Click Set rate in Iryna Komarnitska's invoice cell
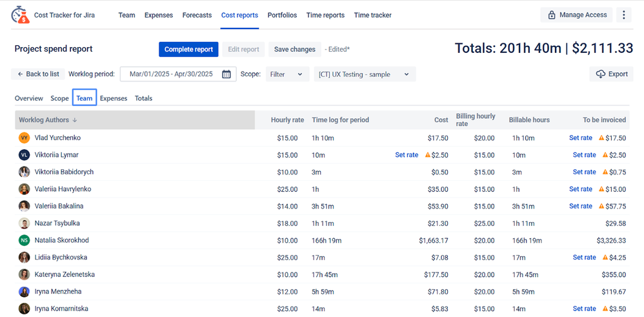The width and height of the screenshot is (644, 317). [585, 309]
